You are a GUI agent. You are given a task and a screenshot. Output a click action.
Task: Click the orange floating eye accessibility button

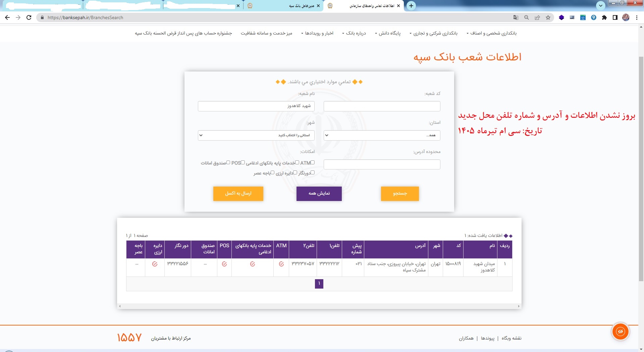(x=621, y=332)
